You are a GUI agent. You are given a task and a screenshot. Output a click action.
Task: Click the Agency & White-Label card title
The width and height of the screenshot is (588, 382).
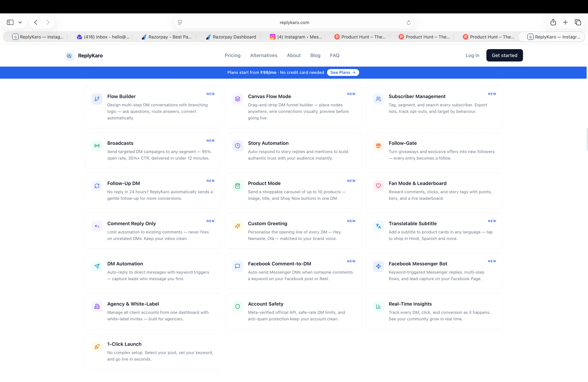[x=133, y=304]
